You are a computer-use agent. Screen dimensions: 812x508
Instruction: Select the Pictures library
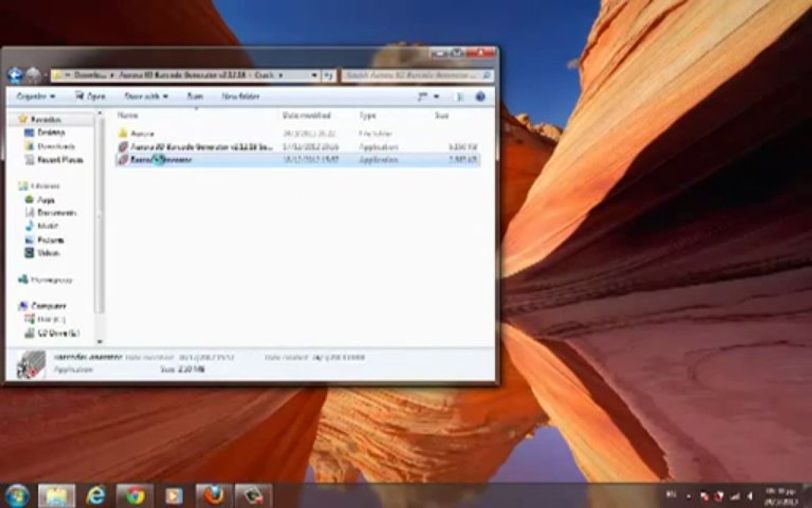[x=51, y=240]
